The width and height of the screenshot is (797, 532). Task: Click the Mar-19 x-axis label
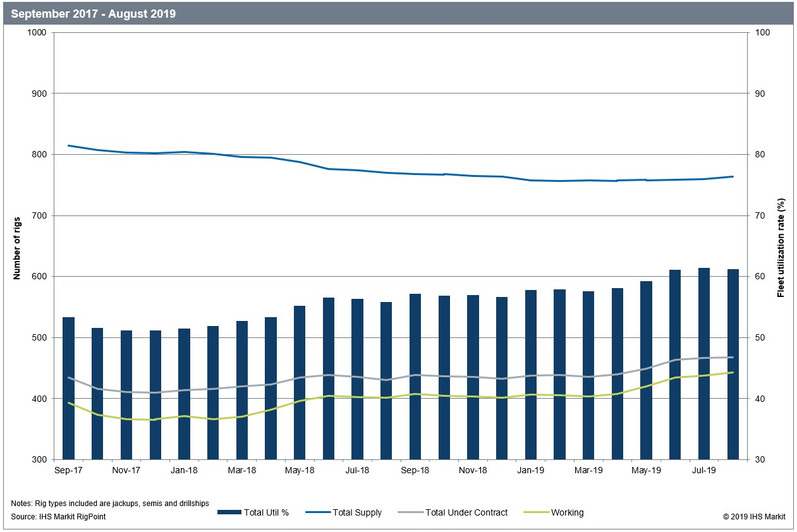(x=588, y=470)
